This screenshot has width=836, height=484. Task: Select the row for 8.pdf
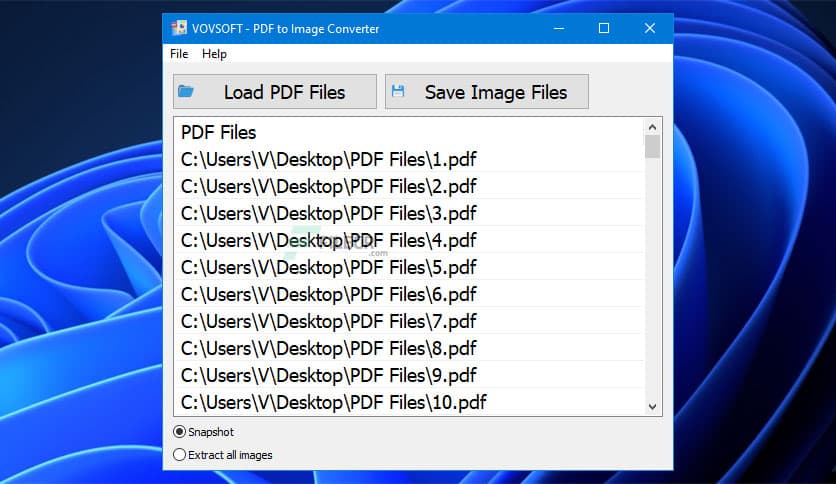point(409,348)
